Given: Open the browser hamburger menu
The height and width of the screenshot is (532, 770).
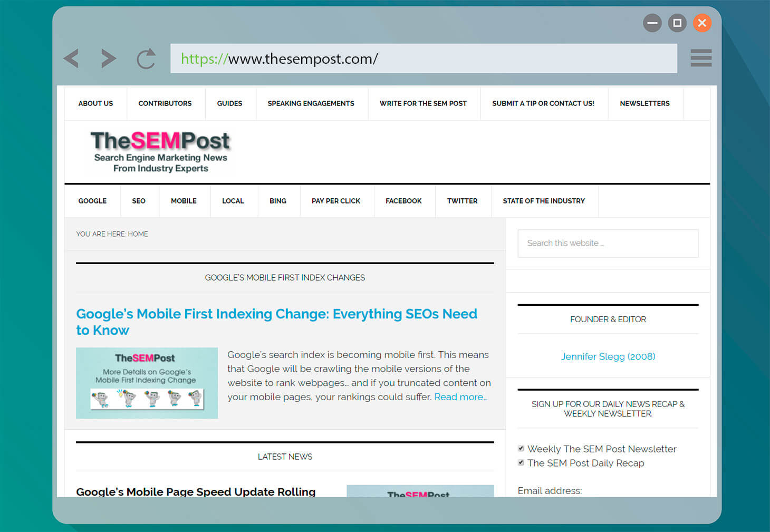Looking at the screenshot, I should 701,58.
